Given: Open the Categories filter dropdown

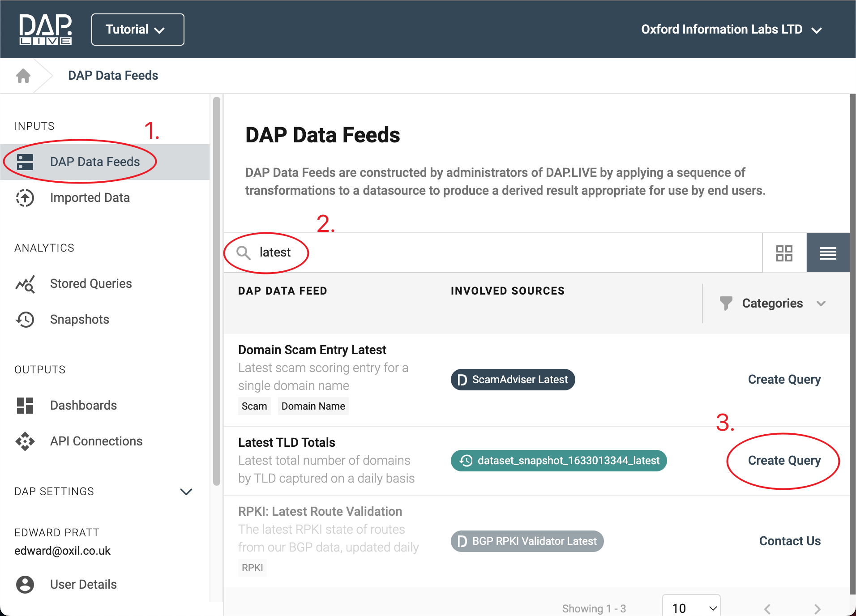Looking at the screenshot, I should [x=773, y=304].
